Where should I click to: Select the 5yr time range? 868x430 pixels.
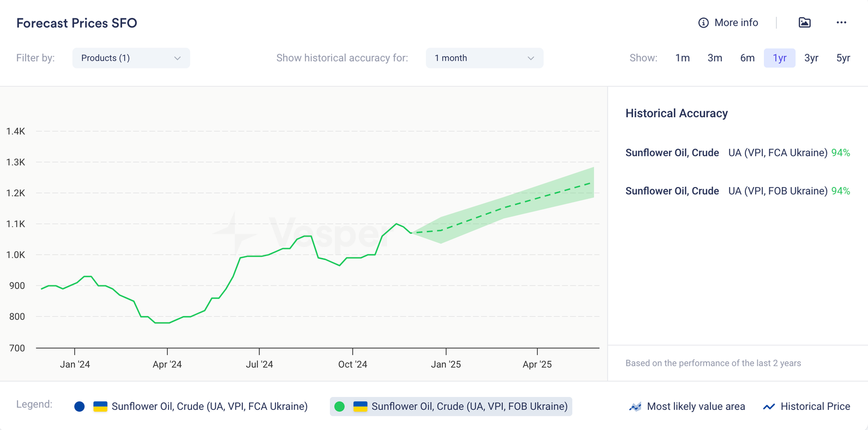(x=843, y=58)
